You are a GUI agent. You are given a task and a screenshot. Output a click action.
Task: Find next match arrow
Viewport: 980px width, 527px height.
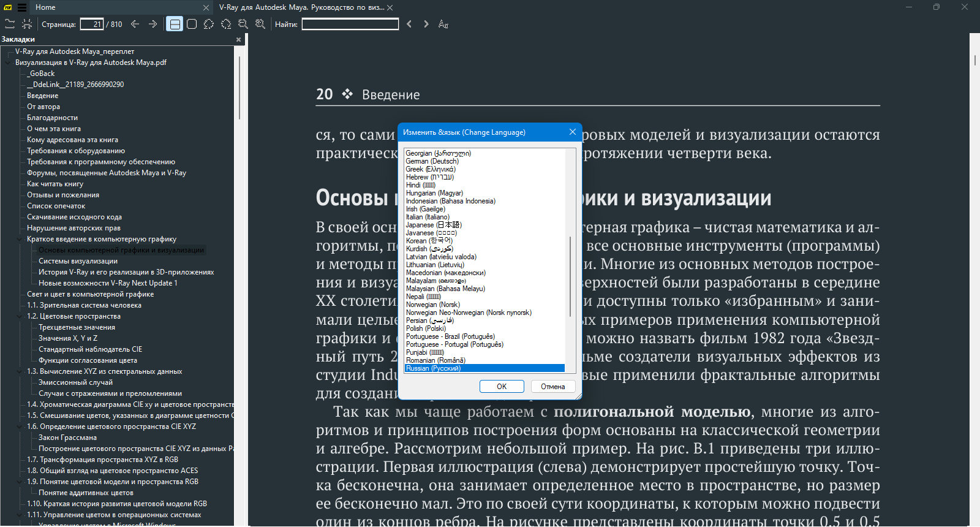coord(426,24)
